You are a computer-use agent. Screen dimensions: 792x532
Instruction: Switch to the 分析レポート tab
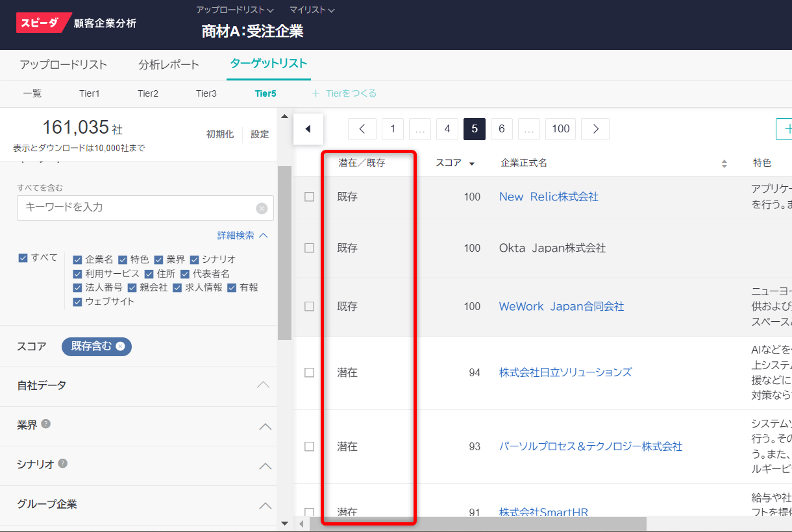pyautogui.click(x=169, y=65)
